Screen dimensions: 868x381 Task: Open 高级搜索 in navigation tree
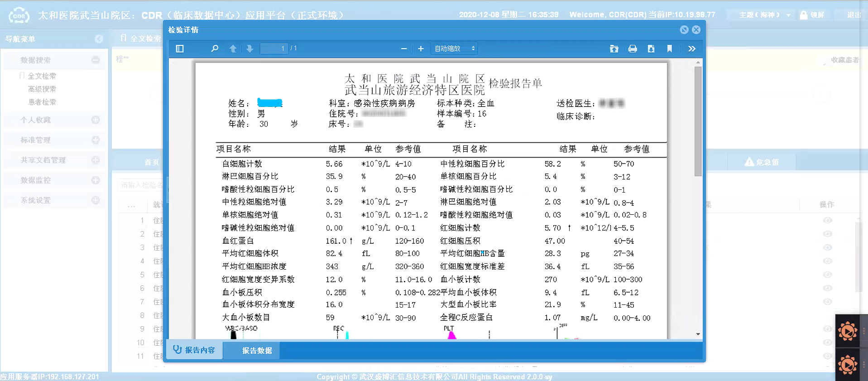click(x=42, y=89)
